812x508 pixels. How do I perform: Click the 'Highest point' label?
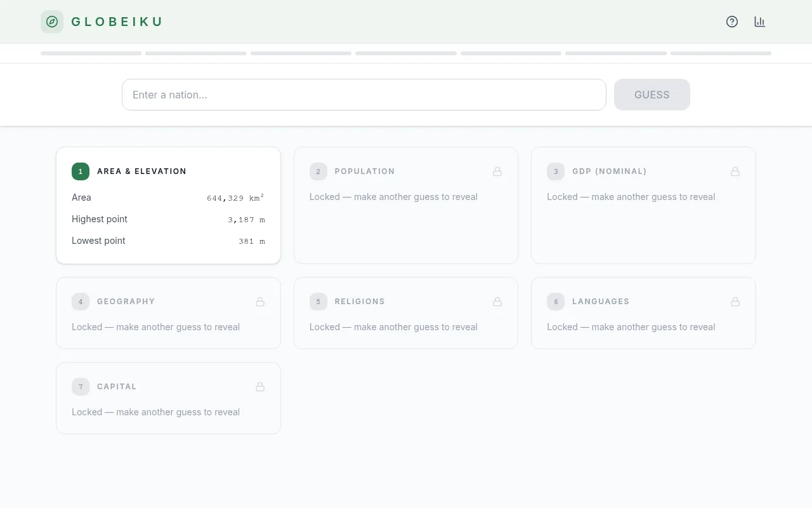point(100,219)
